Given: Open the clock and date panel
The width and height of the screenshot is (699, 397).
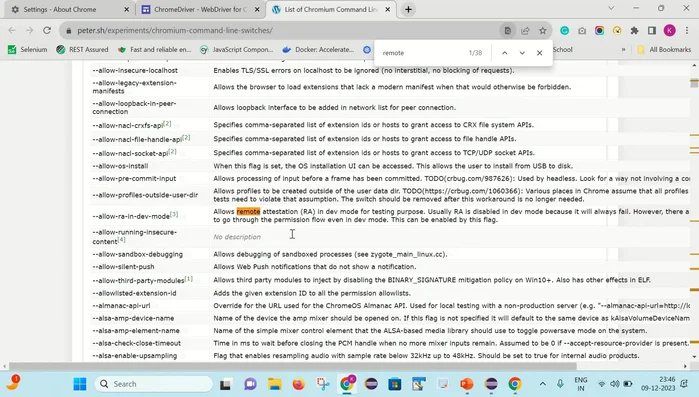Looking at the screenshot, I should [658, 384].
